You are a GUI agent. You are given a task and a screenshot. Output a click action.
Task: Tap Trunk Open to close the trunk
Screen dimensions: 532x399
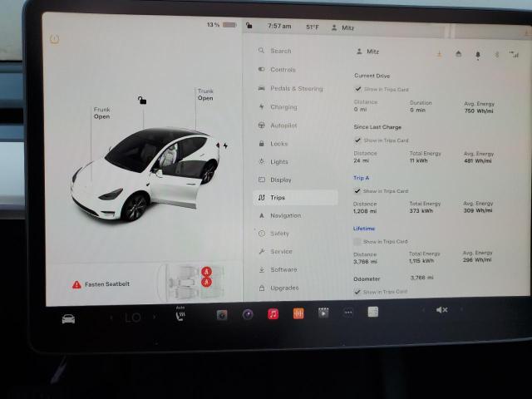click(x=205, y=95)
